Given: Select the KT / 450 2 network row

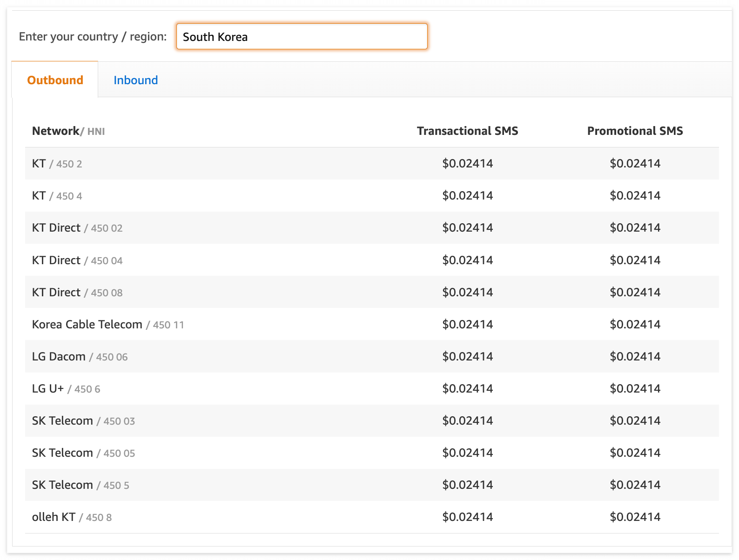Looking at the screenshot, I should (372, 163).
